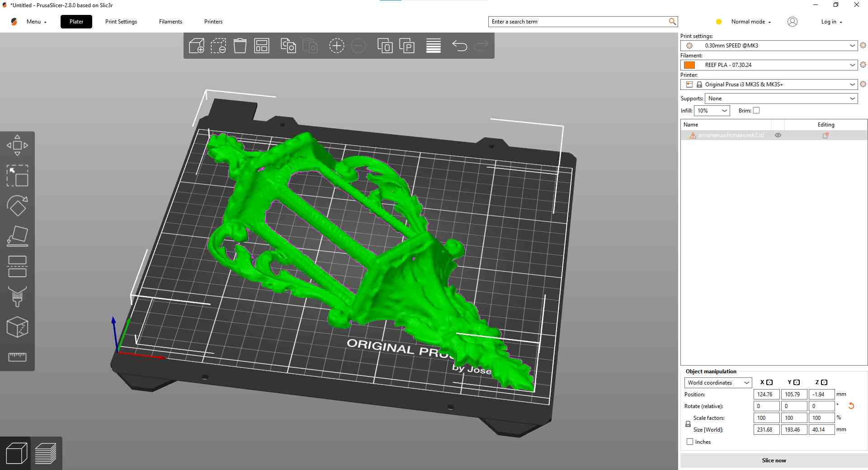Click the Name column header
The image size is (868, 470).
(x=726, y=124)
